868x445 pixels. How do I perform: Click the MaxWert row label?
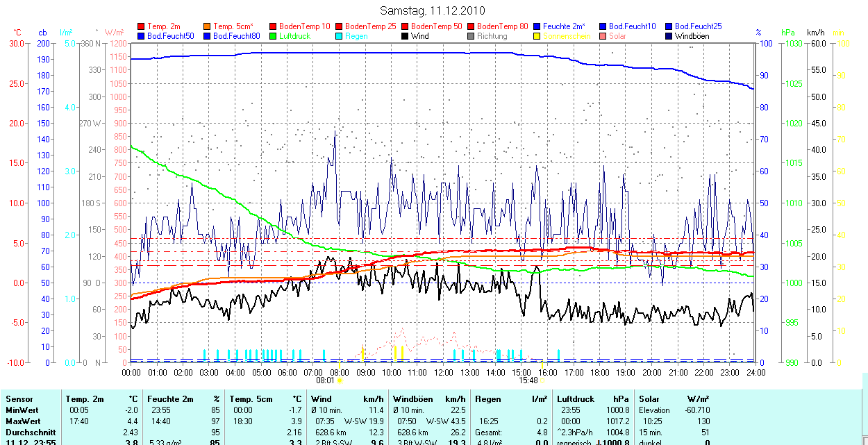[22, 421]
